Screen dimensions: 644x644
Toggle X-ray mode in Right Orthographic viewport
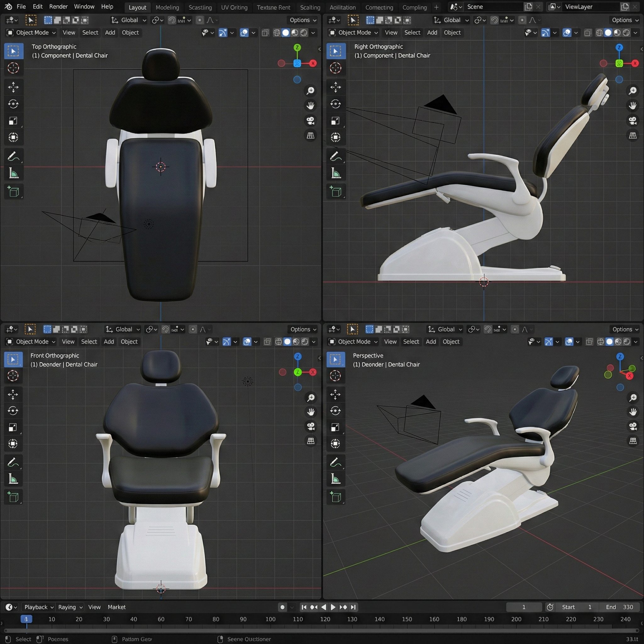click(588, 33)
